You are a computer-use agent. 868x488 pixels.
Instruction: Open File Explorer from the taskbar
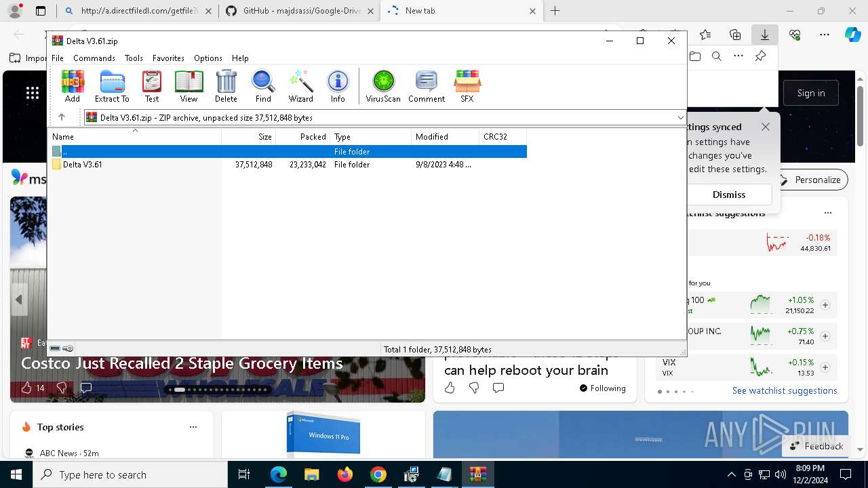[x=311, y=474]
